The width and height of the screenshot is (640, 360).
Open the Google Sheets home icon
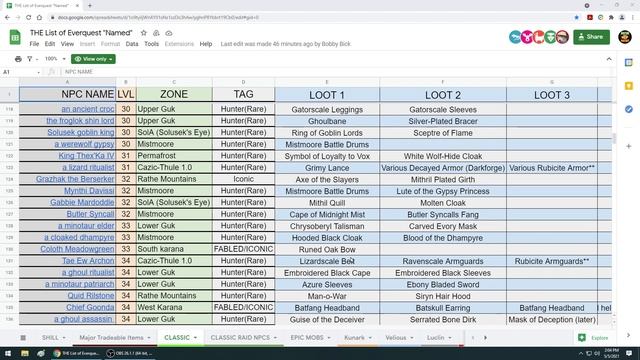(x=15, y=37)
